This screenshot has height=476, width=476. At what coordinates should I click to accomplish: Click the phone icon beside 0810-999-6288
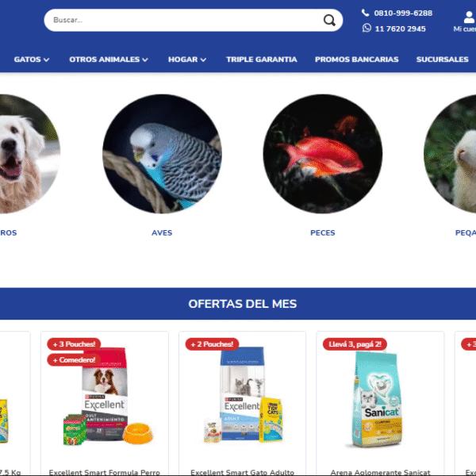pos(365,13)
